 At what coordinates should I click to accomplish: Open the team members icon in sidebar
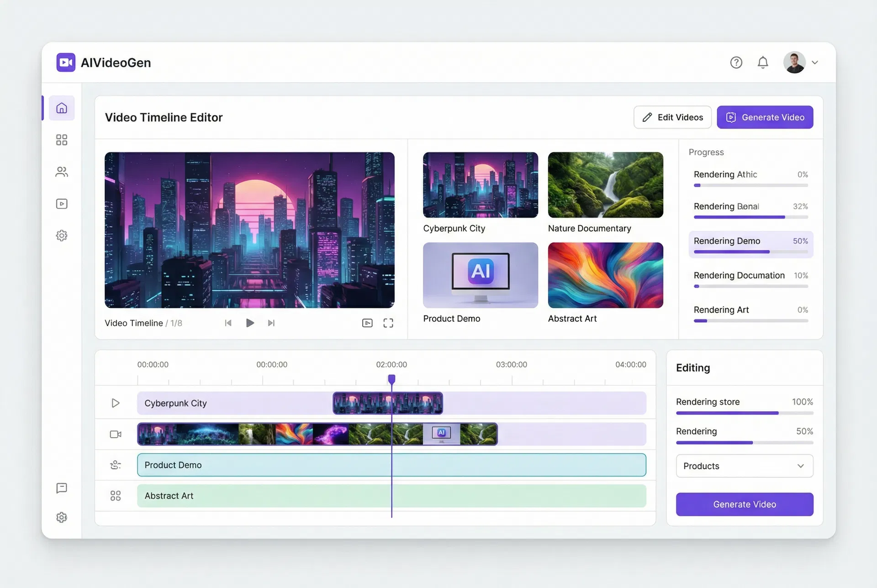(x=62, y=172)
